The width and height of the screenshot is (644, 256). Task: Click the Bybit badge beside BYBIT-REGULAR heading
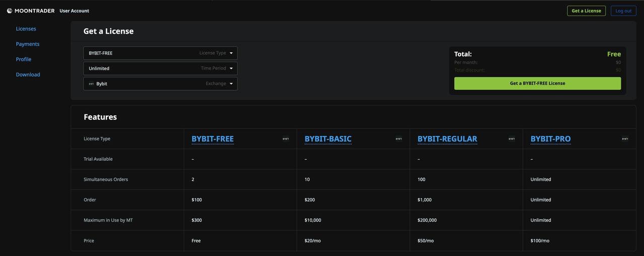[512, 139]
